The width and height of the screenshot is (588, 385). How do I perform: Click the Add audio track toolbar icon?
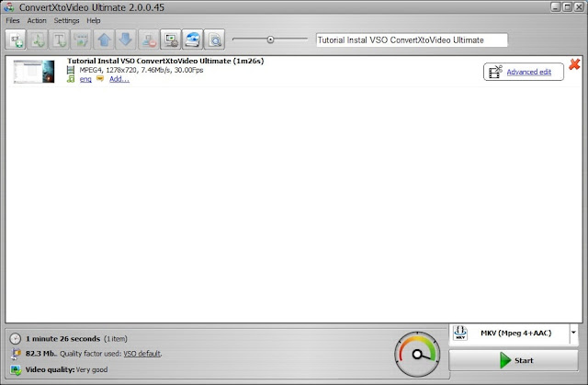(38, 40)
